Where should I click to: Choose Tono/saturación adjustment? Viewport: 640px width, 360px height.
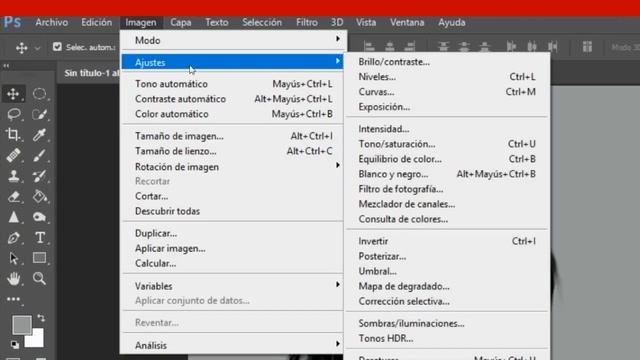[x=447, y=144]
